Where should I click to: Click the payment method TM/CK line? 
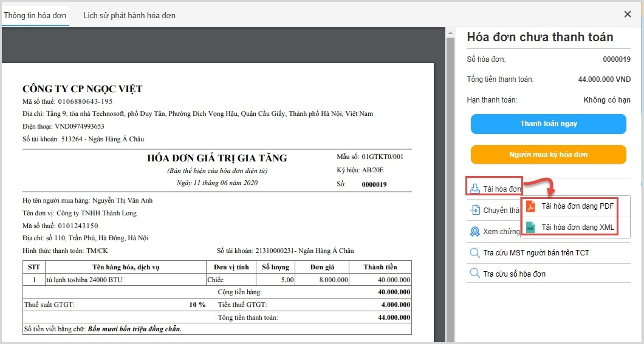pyautogui.click(x=65, y=251)
